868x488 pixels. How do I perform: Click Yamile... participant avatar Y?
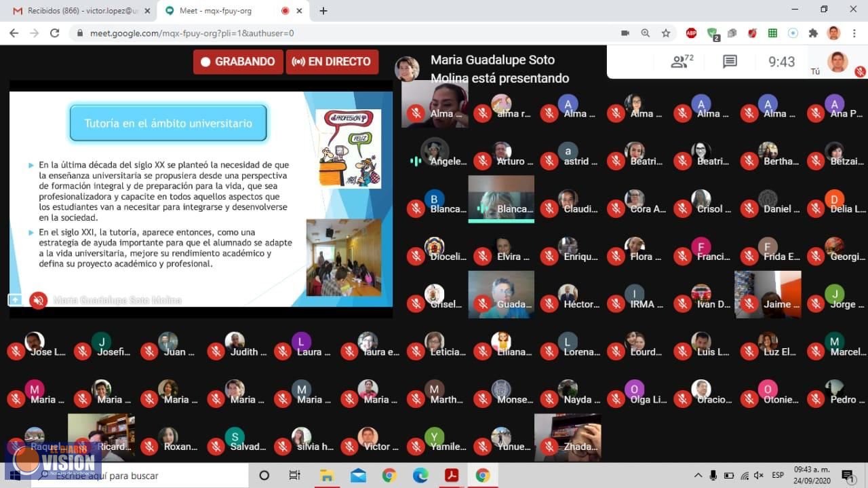pyautogui.click(x=435, y=437)
